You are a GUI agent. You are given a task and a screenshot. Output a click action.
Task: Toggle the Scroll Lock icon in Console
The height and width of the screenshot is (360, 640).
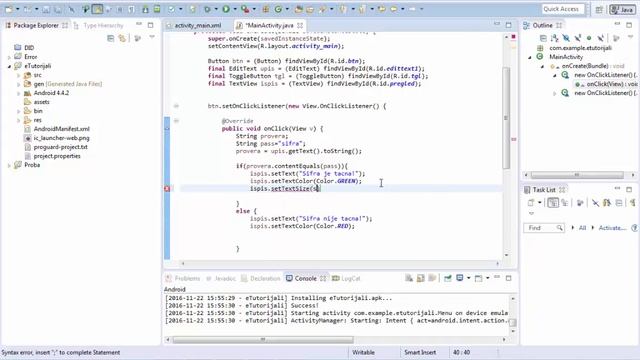421,278
